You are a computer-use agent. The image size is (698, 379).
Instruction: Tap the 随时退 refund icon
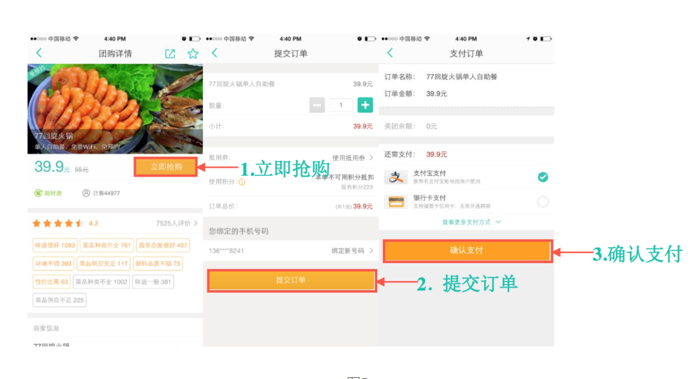(38, 193)
